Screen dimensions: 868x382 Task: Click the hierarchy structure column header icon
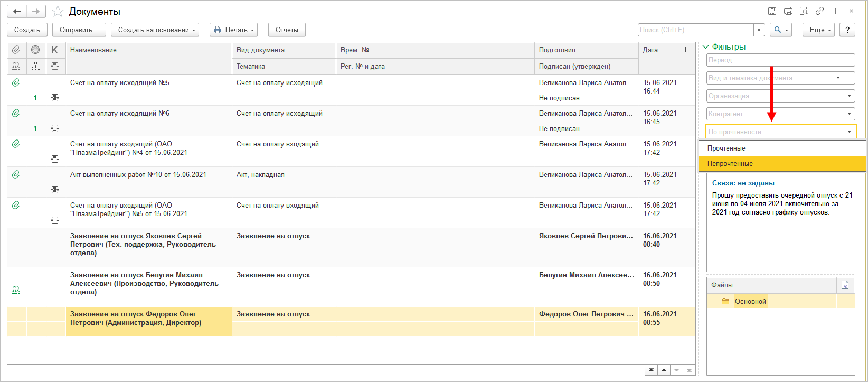[x=35, y=66]
